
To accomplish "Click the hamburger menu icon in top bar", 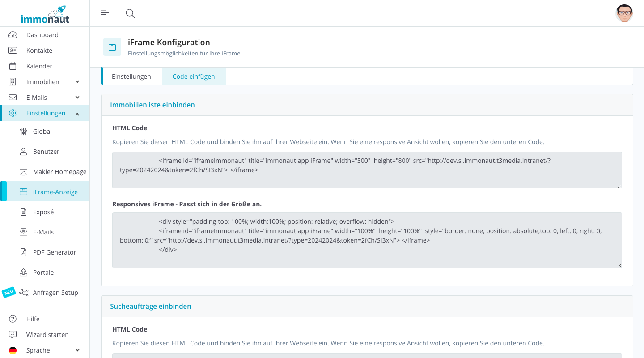I will click(105, 13).
